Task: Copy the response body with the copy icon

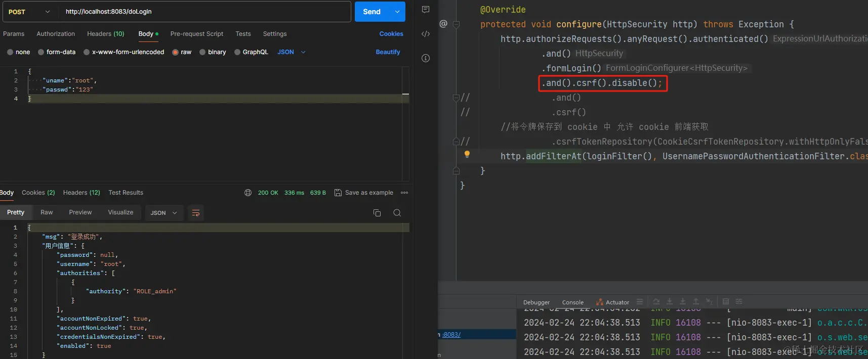Action: click(377, 213)
